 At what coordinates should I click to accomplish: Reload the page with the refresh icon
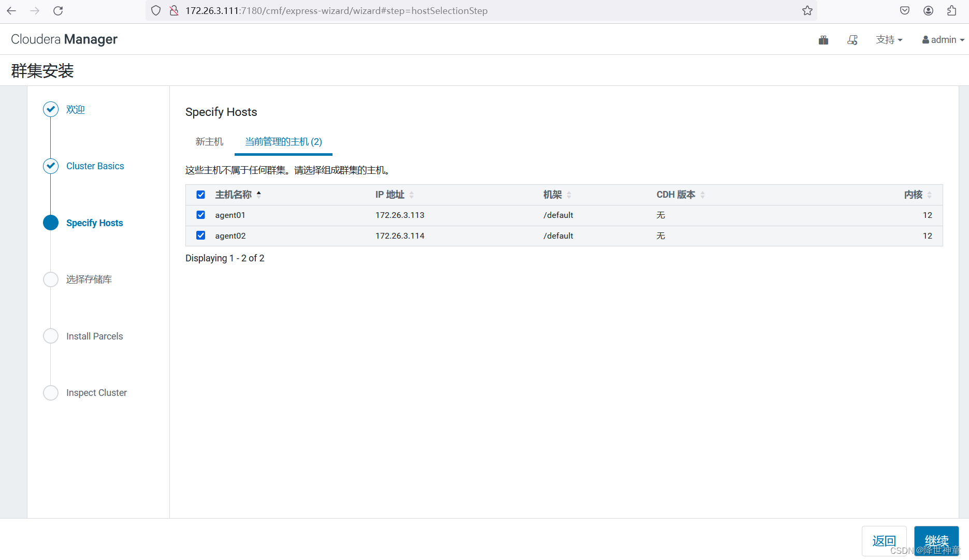[x=58, y=10]
